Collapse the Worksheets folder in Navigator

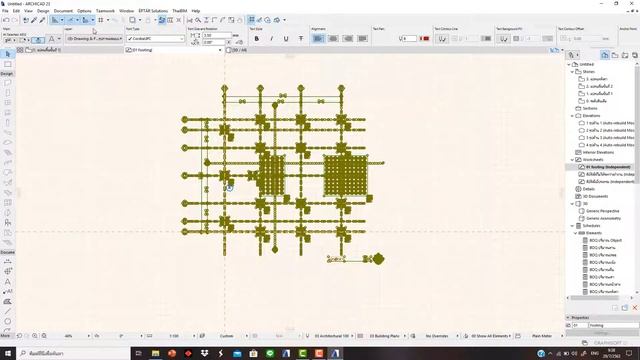572,160
